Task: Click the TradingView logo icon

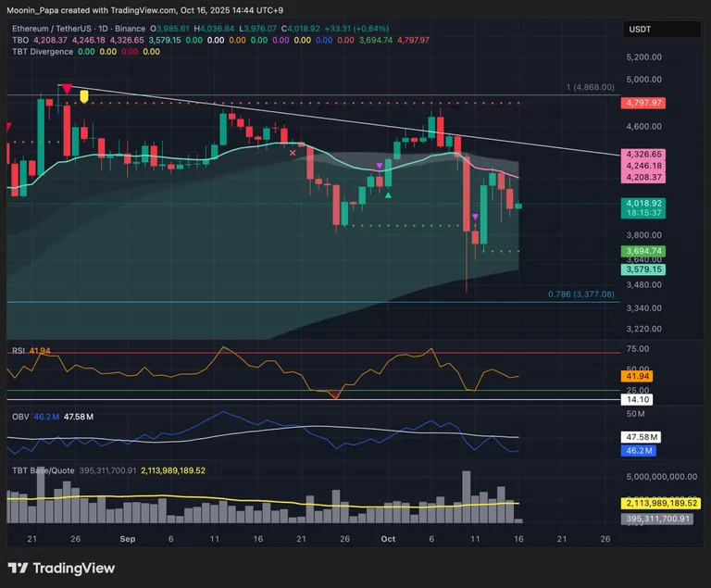Action: click(x=19, y=568)
